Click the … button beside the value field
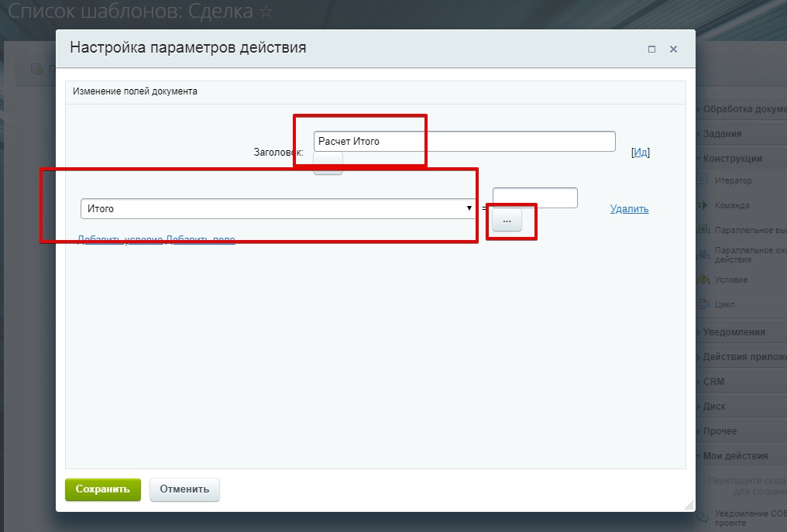Screen dimensions: 787x532 (x=507, y=221)
